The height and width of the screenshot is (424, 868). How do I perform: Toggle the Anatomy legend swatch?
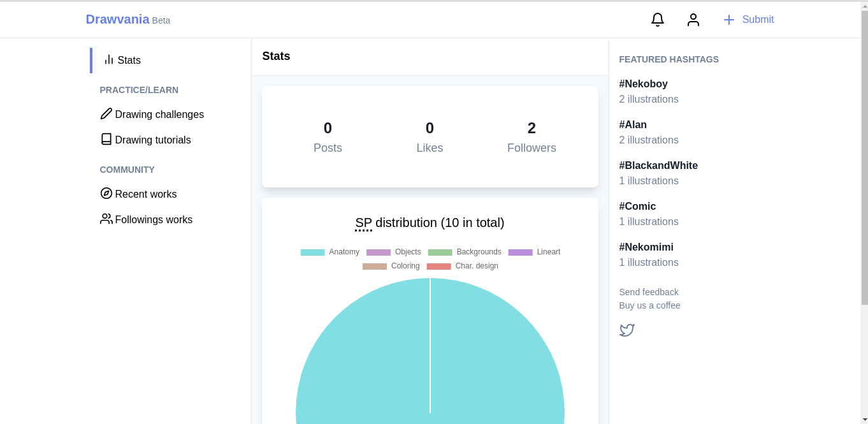click(x=312, y=252)
